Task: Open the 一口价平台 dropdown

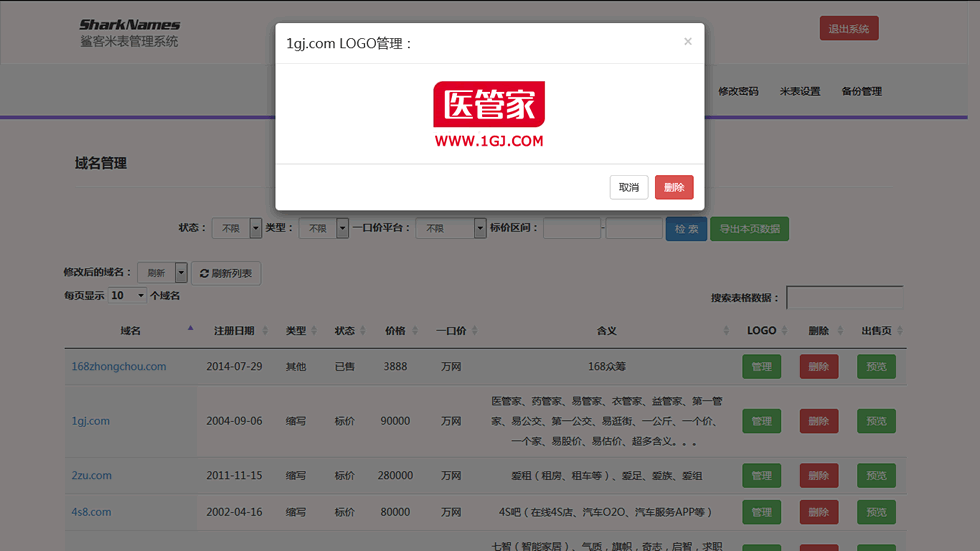Action: [451, 228]
